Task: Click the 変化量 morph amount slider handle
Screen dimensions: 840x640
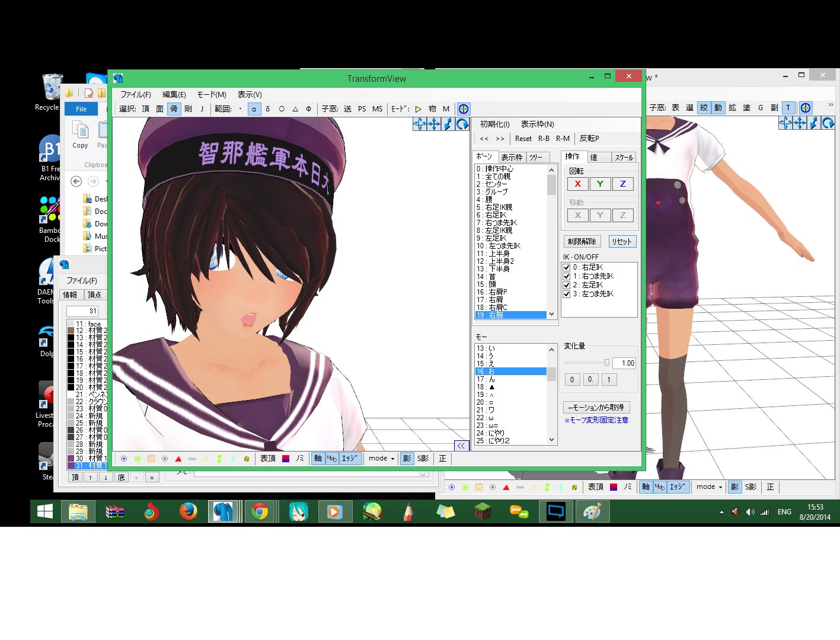Action: 607,363
